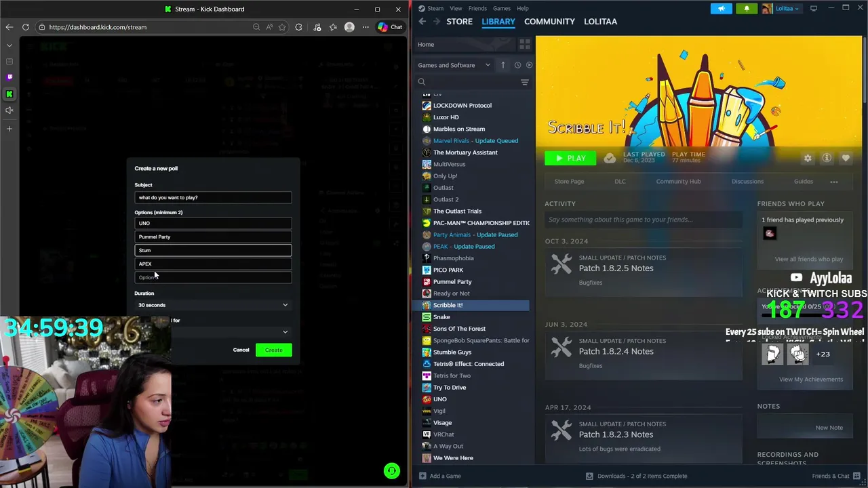
Task: Toggle the library sort arrow button
Action: (502, 65)
